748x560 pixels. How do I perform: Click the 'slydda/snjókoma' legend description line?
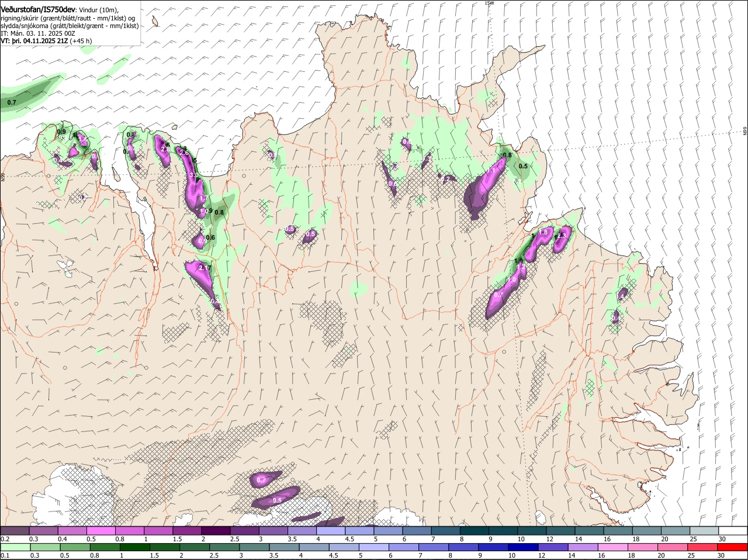70,26
